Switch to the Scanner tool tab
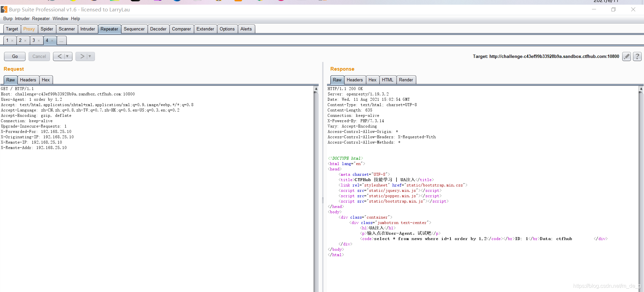The image size is (644, 292). [67, 29]
